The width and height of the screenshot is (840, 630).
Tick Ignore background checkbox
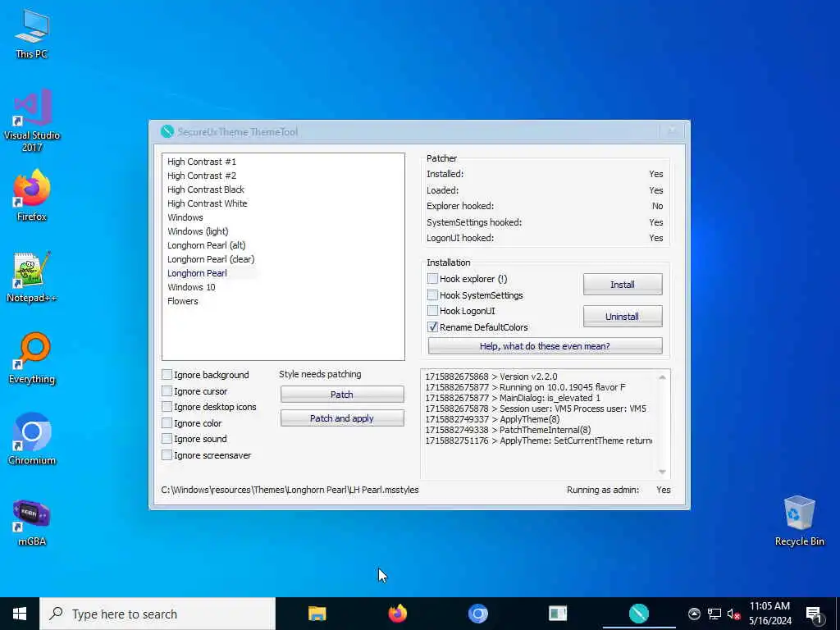pos(167,374)
